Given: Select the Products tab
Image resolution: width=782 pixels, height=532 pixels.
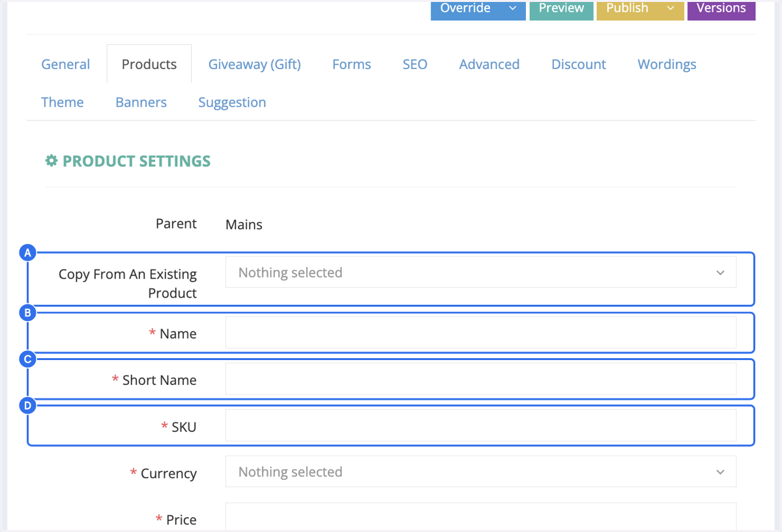Looking at the screenshot, I should pyautogui.click(x=149, y=64).
